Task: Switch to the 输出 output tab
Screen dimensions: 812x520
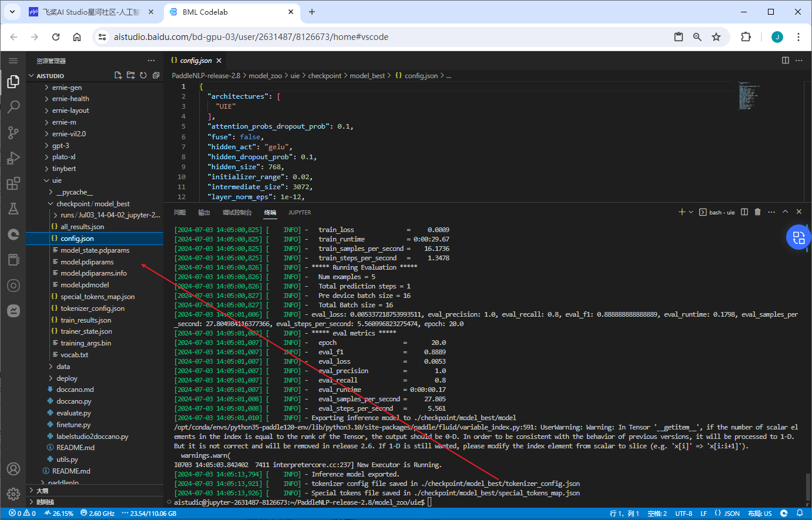Action: point(204,212)
